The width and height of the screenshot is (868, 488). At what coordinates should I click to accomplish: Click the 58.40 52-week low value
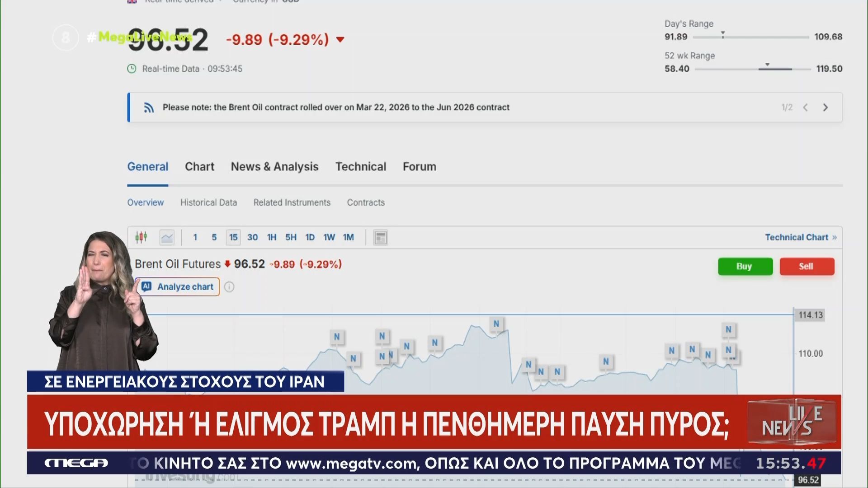pyautogui.click(x=677, y=69)
